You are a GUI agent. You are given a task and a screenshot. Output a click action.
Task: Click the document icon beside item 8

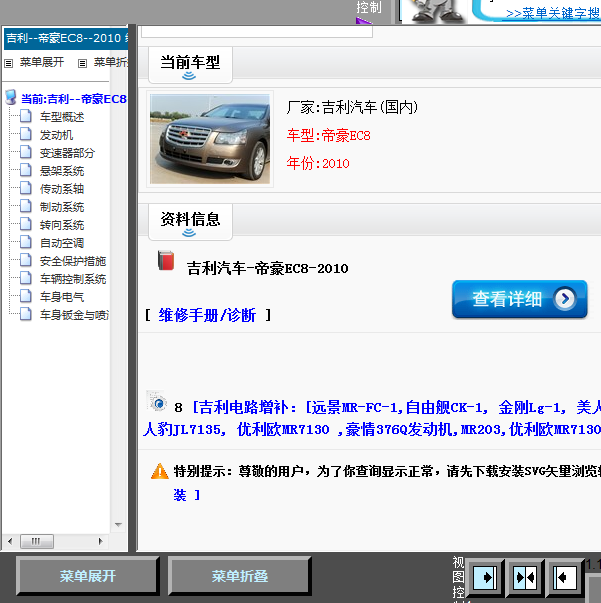point(157,402)
